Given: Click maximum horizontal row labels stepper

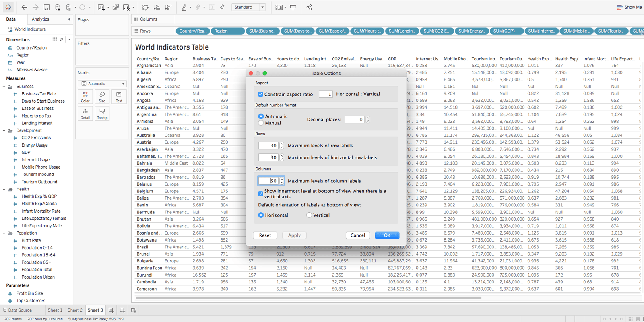Looking at the screenshot, I should coord(282,157).
